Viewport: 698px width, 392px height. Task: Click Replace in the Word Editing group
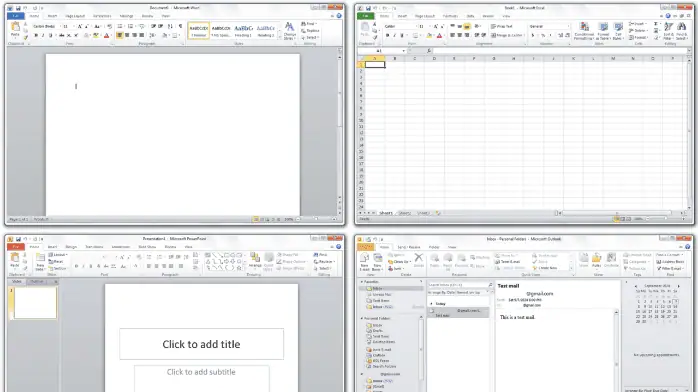click(x=310, y=30)
